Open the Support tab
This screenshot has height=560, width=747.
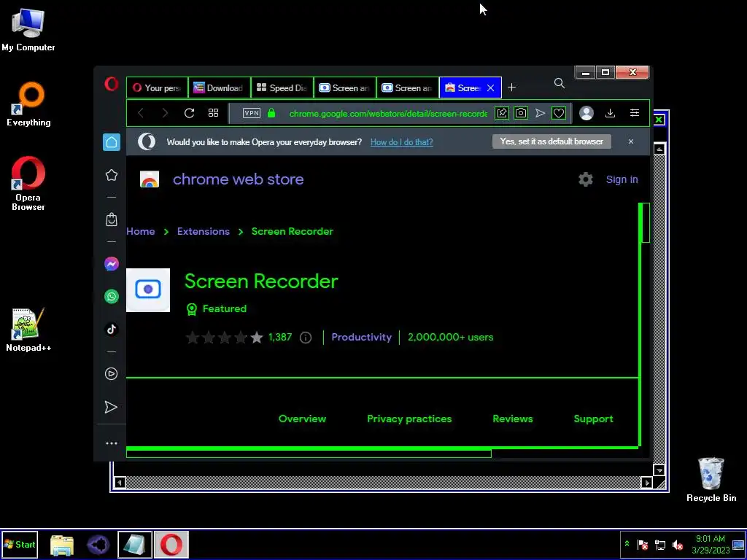[x=594, y=419]
